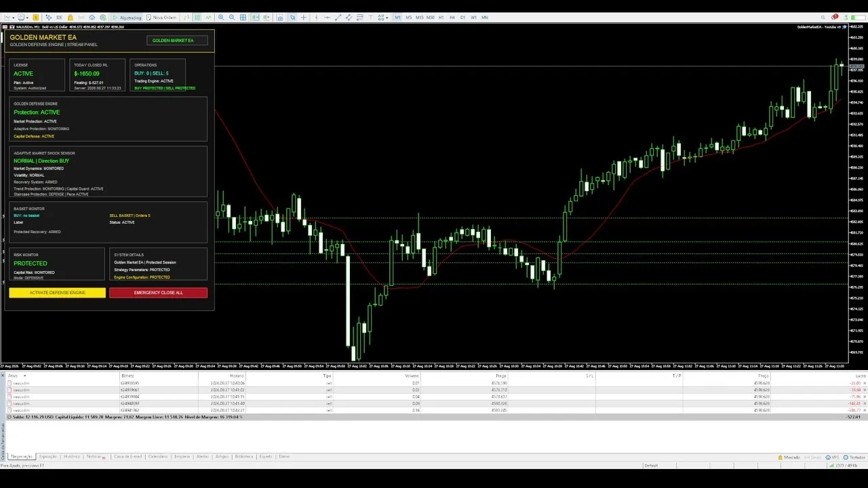Select the equidistant channel tool
Screen dimensions: 868x488
(x=349, y=18)
